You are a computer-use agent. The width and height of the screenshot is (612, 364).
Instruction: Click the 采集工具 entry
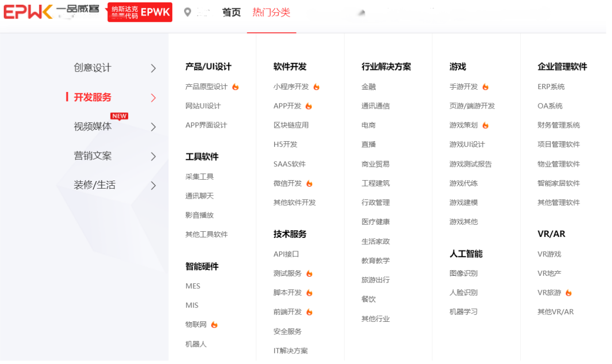point(200,177)
